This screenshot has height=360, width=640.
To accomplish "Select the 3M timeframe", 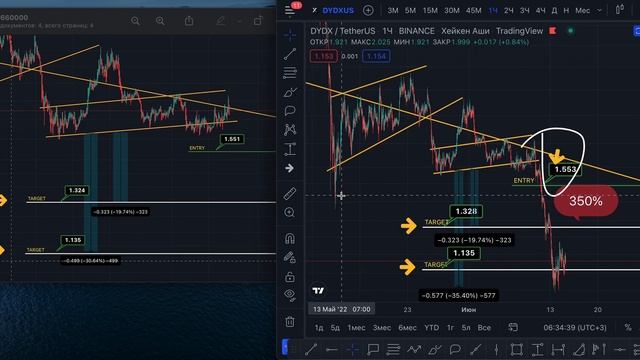I will 393,11.
